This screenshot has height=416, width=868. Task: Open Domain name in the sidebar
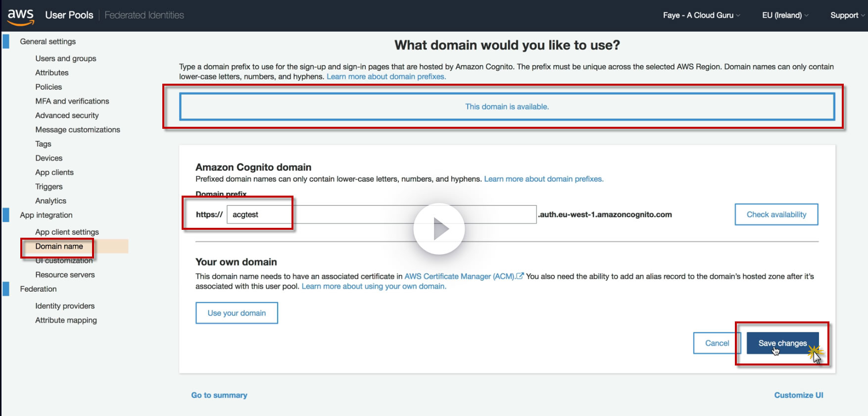[x=59, y=246]
